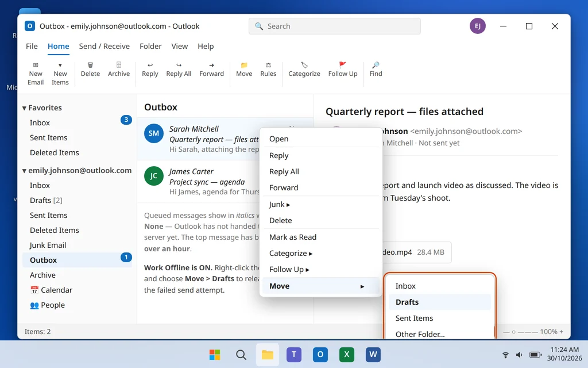Viewport: 588px width, 368px height.
Task: Open People from the sidebar
Action: click(x=78, y=305)
